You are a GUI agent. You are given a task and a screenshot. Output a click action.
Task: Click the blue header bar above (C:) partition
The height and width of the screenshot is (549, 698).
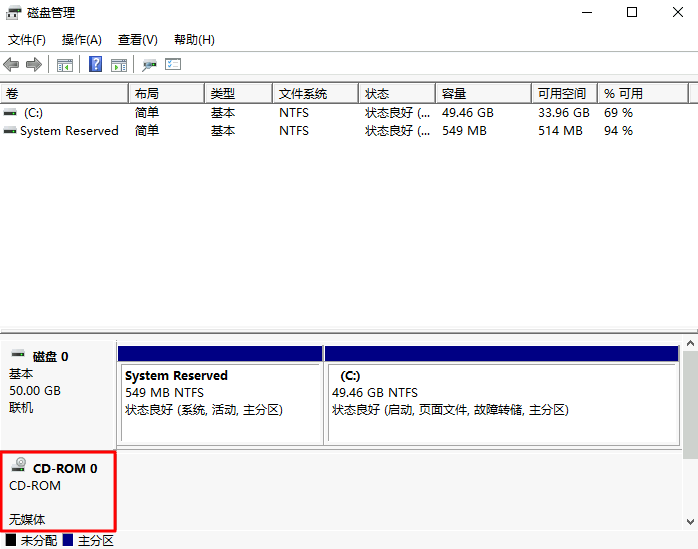(502, 354)
